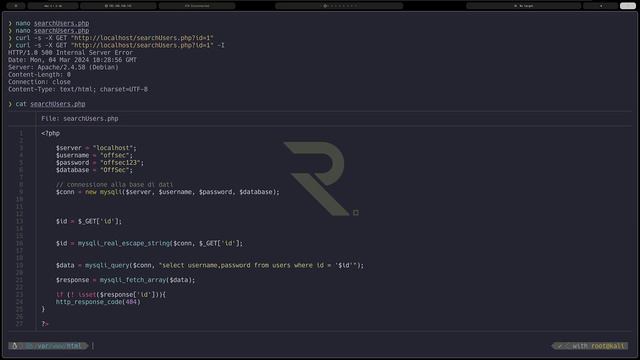Click the curl command ending with -I
Image resolution: width=640 pixels, height=360 pixels.
pyautogui.click(x=120, y=45)
